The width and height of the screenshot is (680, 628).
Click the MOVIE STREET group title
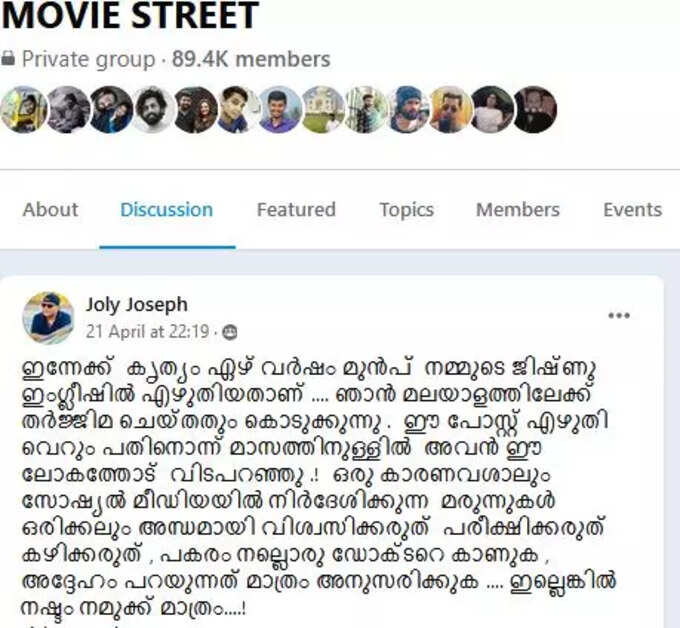tap(130, 15)
